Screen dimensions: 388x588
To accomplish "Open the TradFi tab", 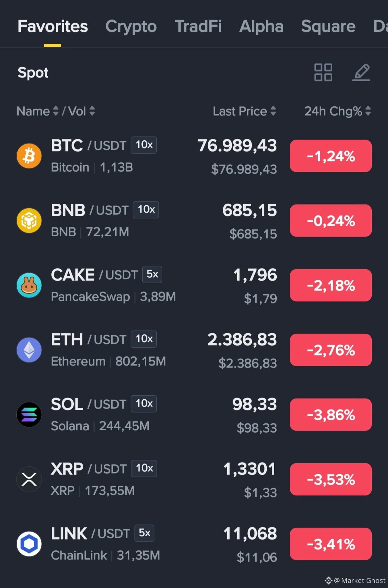I will 198,26.
